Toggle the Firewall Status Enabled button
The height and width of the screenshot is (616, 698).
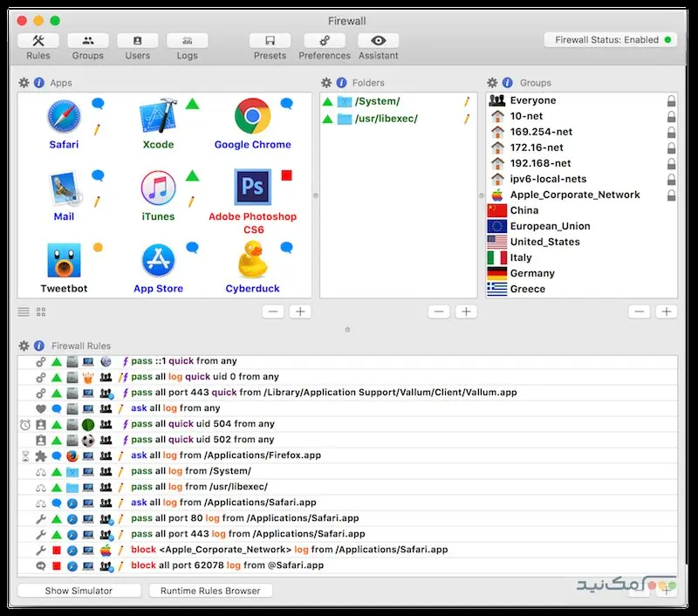click(609, 40)
